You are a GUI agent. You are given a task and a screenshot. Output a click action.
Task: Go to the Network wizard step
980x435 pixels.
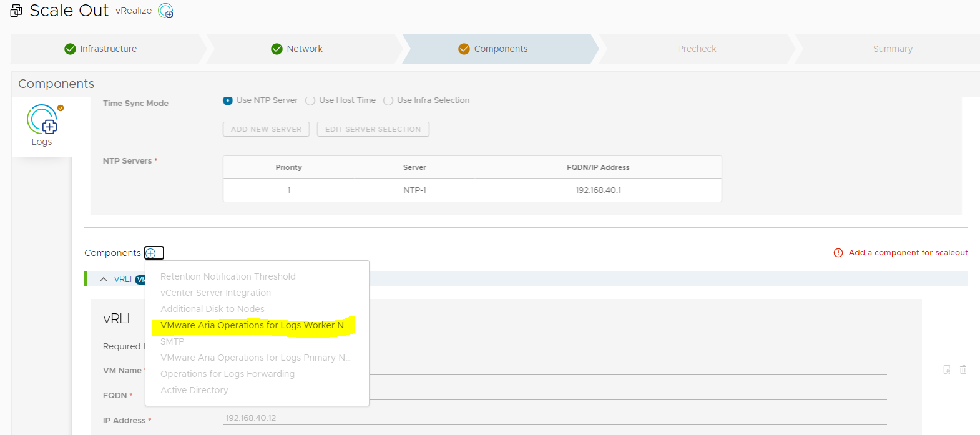(304, 49)
